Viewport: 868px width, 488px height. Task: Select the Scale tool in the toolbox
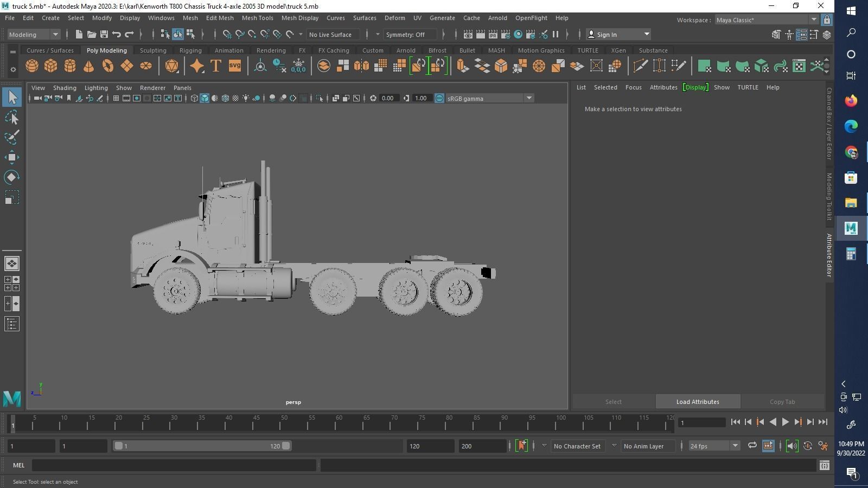[x=12, y=197]
